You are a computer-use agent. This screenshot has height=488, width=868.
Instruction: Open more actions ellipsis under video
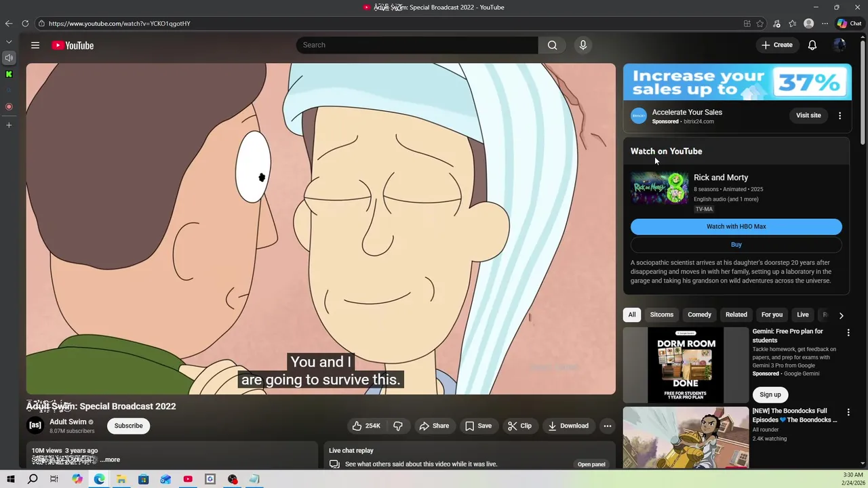[608, 426]
